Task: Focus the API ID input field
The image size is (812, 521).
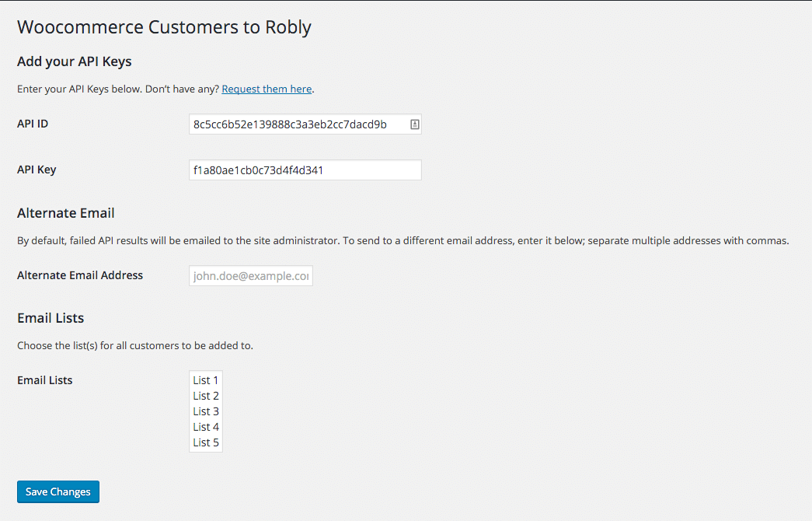Action: [x=305, y=124]
